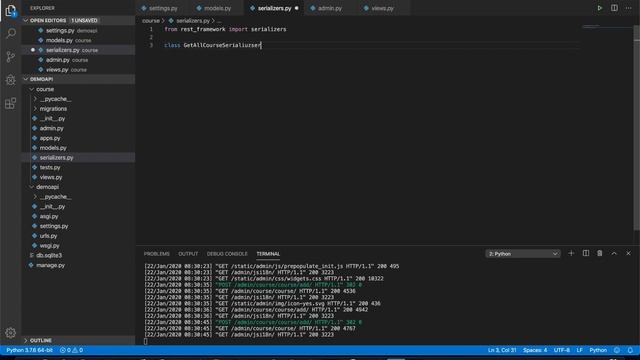Click the course breadcrumb in editor
This screenshot has width=640, height=360.
coord(151,20)
